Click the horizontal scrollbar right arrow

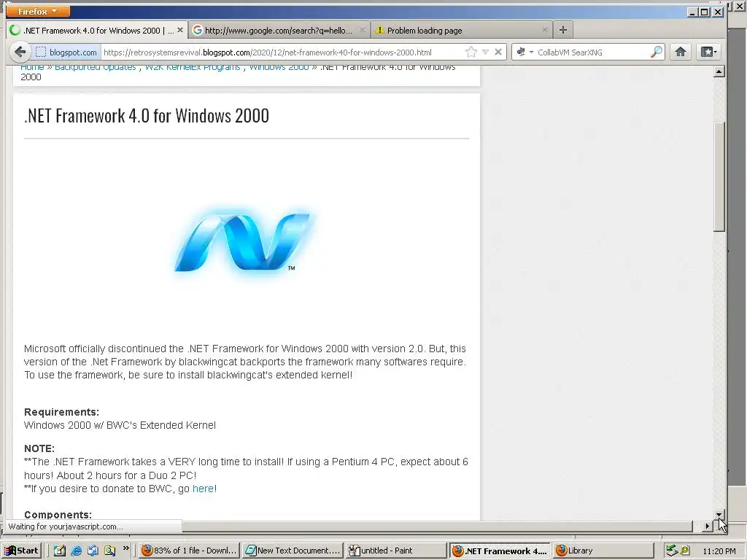click(x=707, y=526)
